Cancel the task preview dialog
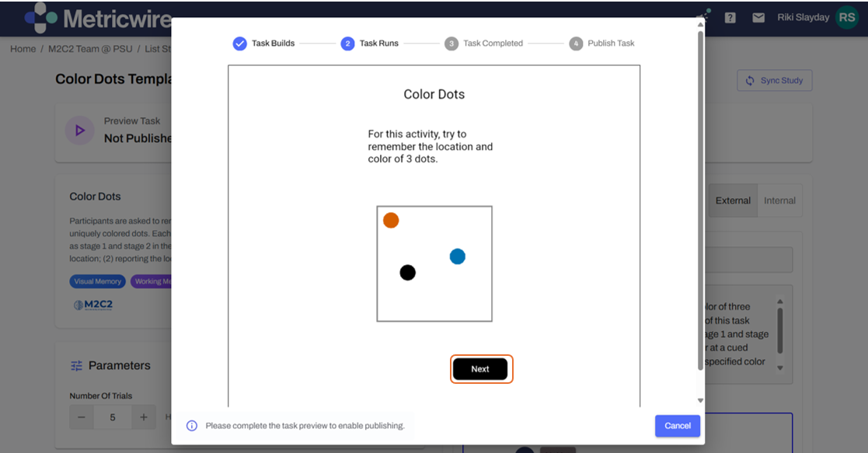The height and width of the screenshot is (453, 868). click(677, 426)
